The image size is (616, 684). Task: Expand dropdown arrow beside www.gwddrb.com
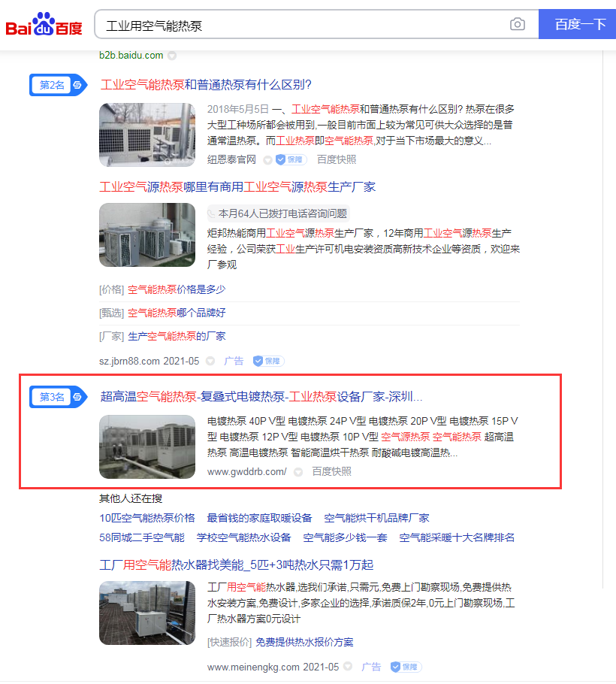pos(298,472)
